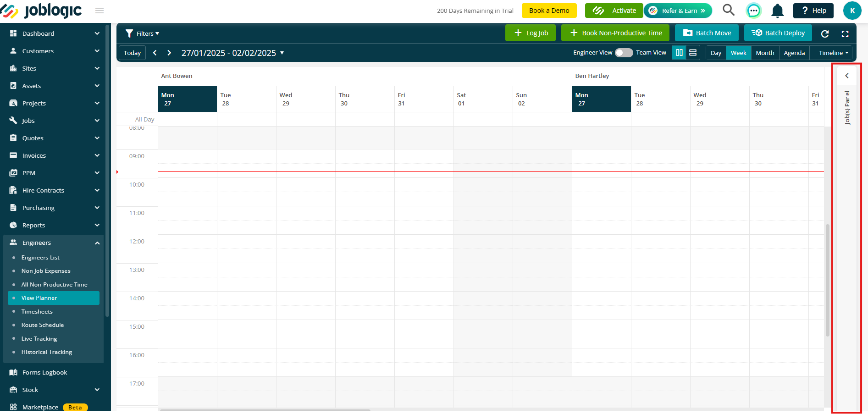Open the date range picker dropdown
Screen dimensions: 868x414
tap(233, 53)
